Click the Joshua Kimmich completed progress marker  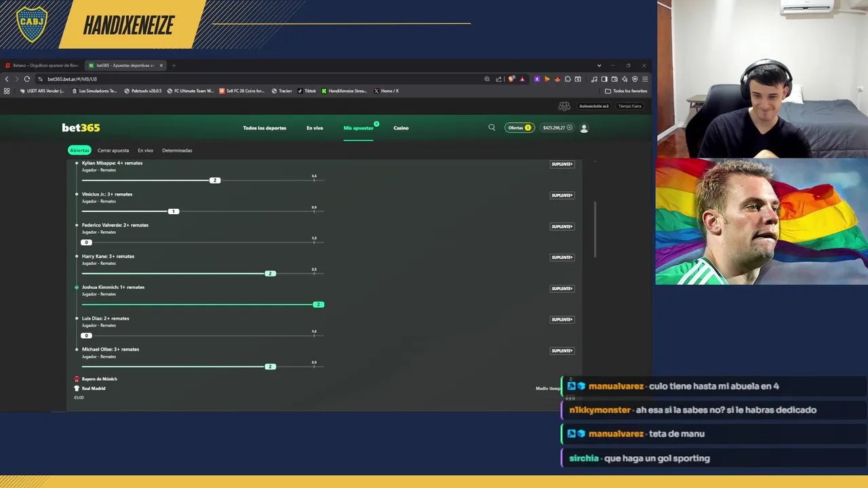coord(319,305)
